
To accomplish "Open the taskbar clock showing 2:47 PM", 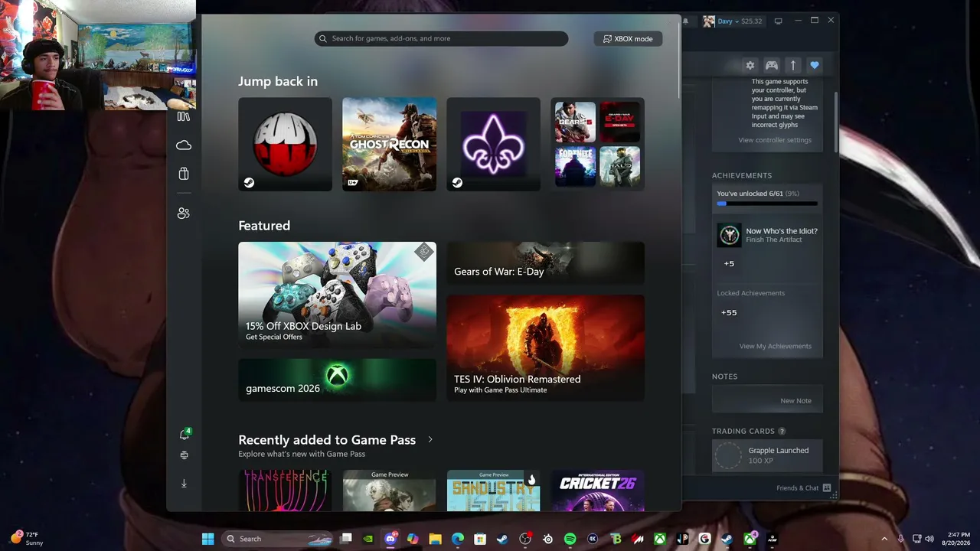I will [958, 539].
